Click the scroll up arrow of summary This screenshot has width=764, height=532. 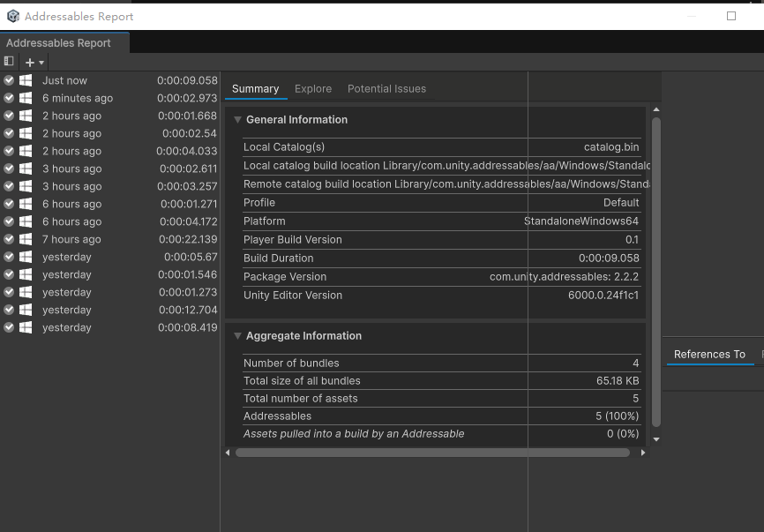(656, 109)
